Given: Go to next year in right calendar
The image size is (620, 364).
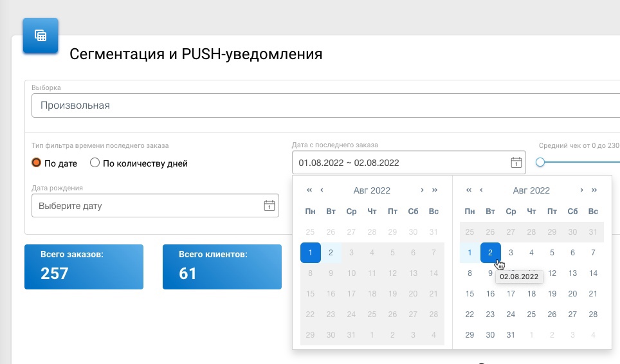Looking at the screenshot, I should (x=594, y=190).
